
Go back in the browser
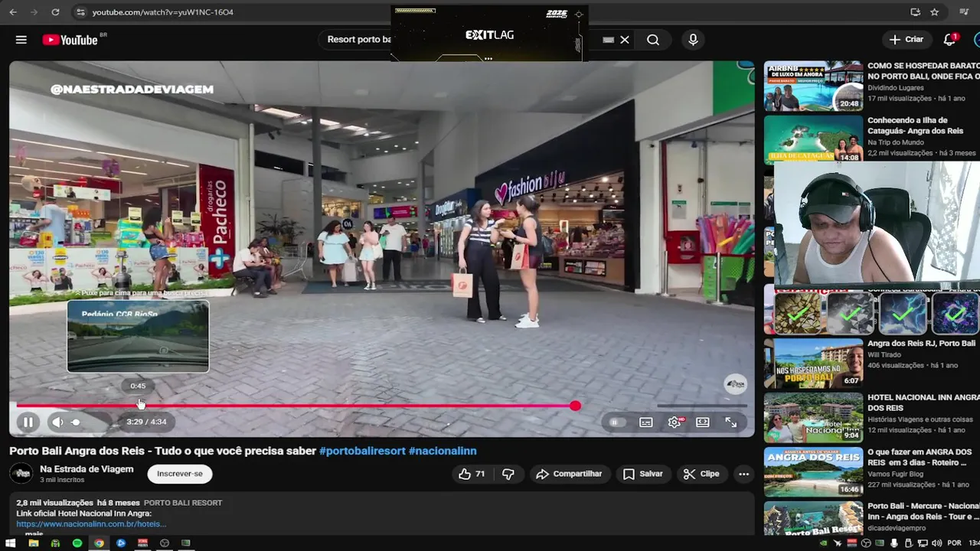point(13,12)
